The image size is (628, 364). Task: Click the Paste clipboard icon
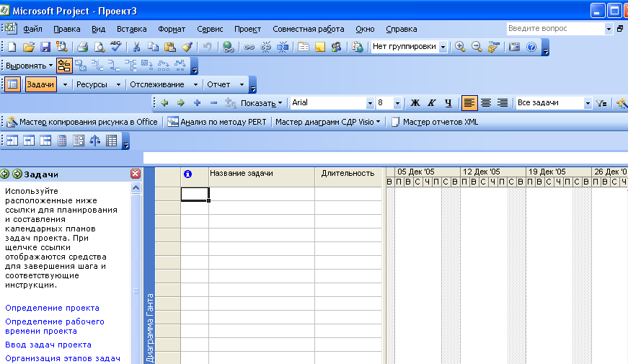click(170, 48)
